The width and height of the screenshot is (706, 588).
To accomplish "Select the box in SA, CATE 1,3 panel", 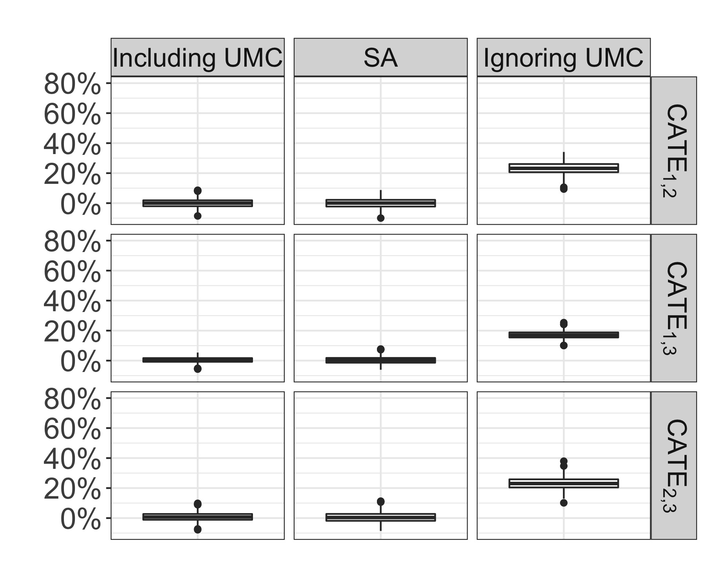I will tap(380, 360).
